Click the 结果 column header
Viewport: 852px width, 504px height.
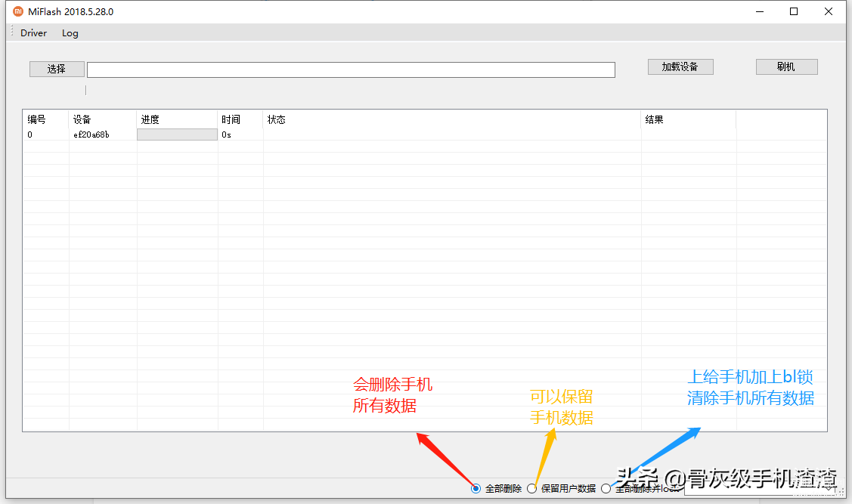pyautogui.click(x=689, y=119)
